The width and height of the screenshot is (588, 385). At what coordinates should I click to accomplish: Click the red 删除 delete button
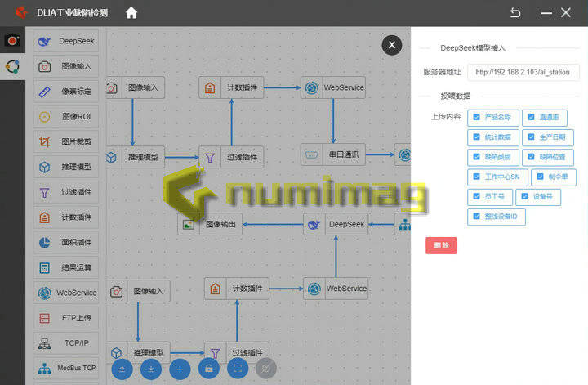click(441, 245)
